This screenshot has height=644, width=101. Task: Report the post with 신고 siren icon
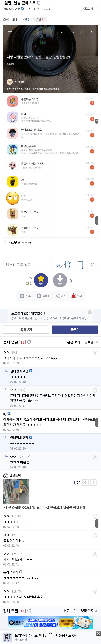click(77, 296)
